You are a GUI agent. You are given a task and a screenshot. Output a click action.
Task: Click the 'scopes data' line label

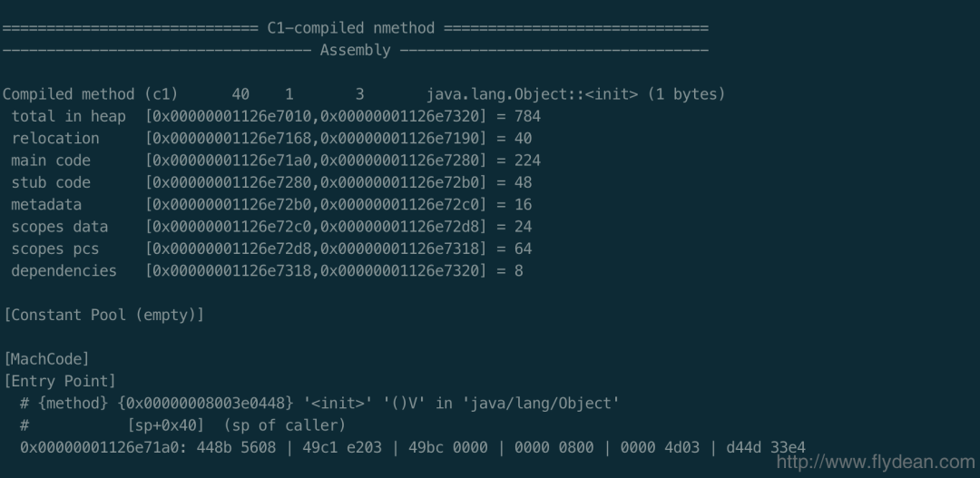coord(59,227)
